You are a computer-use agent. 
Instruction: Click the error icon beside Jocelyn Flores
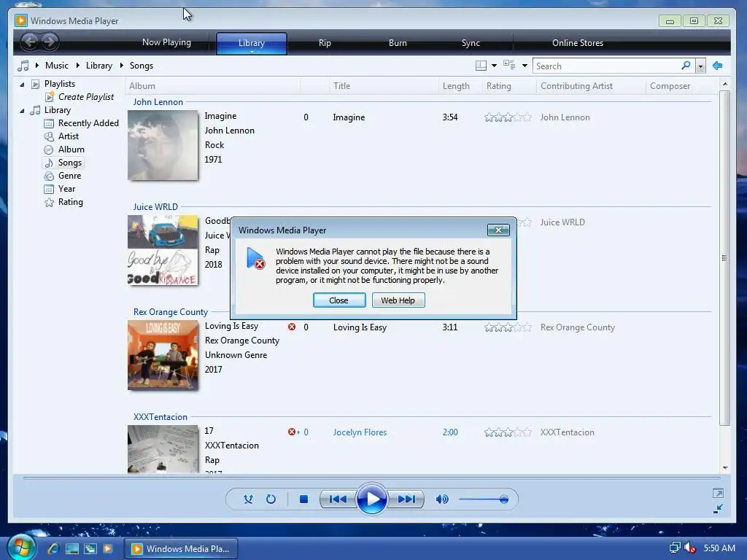292,432
